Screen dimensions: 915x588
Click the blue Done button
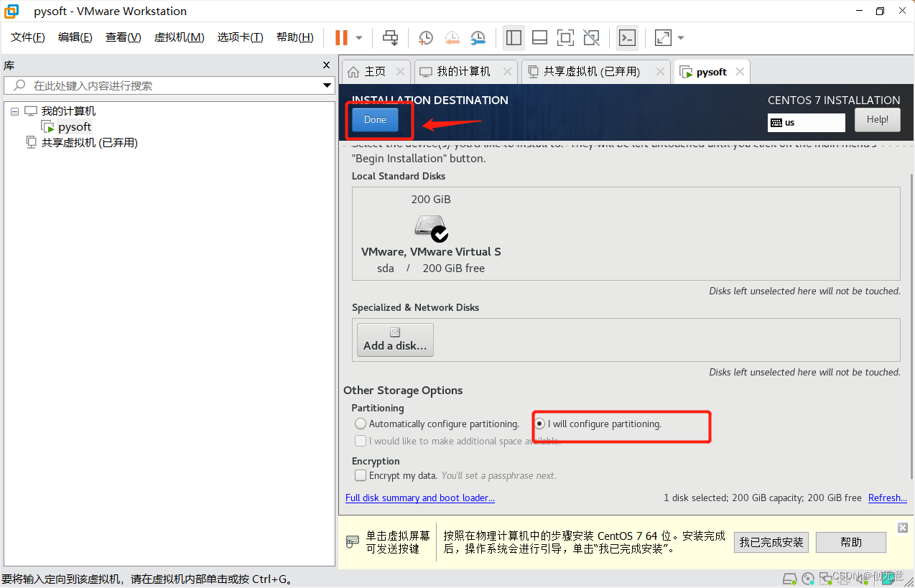tap(375, 120)
